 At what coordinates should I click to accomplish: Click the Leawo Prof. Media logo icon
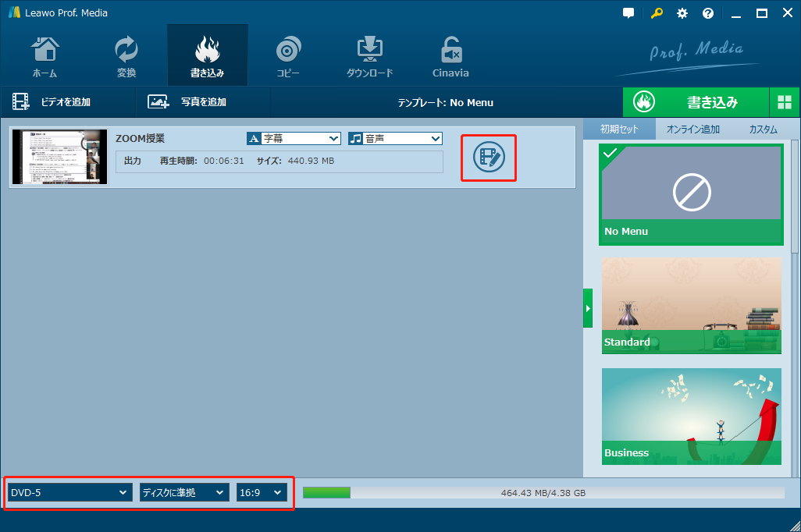pyautogui.click(x=14, y=12)
